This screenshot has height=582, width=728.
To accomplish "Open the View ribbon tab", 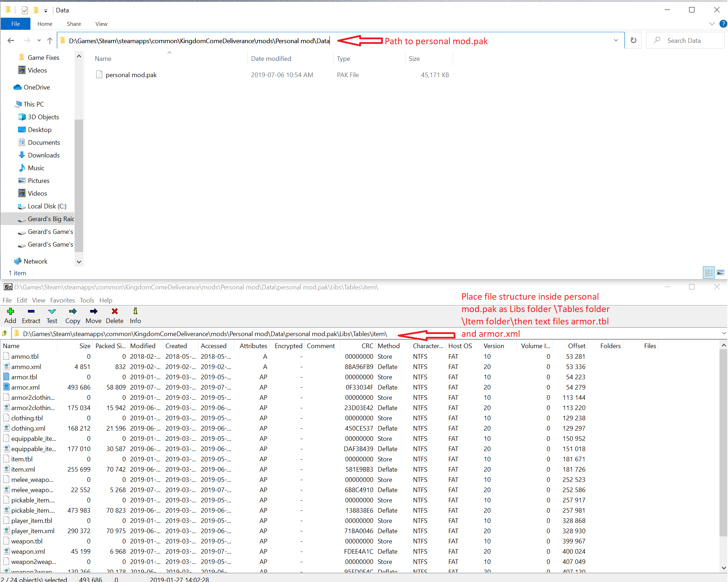I will pyautogui.click(x=101, y=24).
